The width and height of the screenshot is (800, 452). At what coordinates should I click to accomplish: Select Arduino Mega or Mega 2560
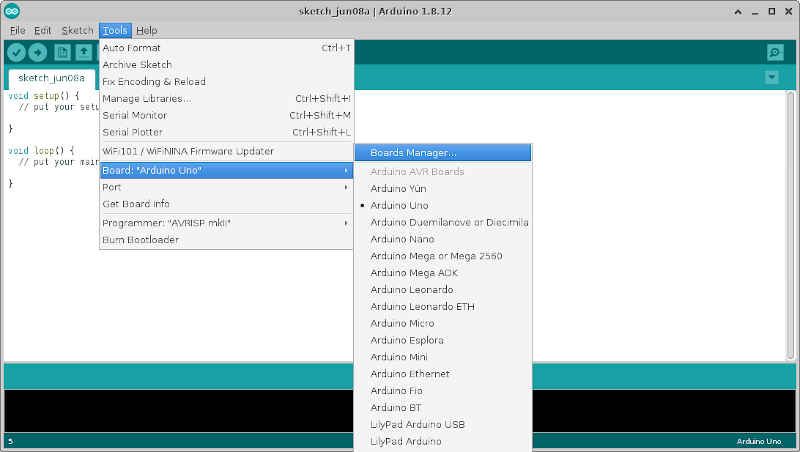pyautogui.click(x=443, y=256)
